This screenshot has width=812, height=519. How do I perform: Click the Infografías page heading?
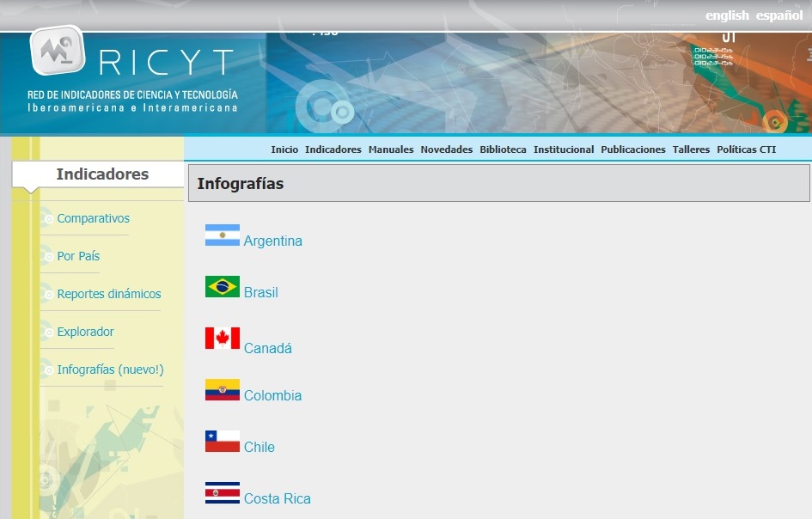point(241,183)
